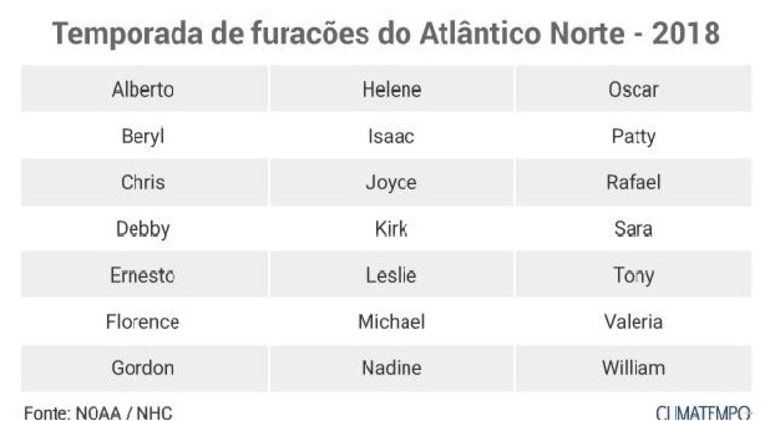770x421 pixels.
Task: Click the Michael entry
Action: pos(391,321)
